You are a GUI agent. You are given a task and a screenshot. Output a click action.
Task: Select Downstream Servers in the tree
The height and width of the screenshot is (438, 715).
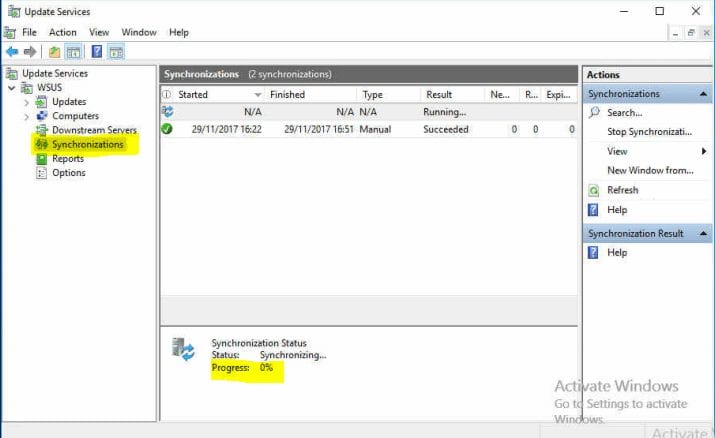point(94,130)
